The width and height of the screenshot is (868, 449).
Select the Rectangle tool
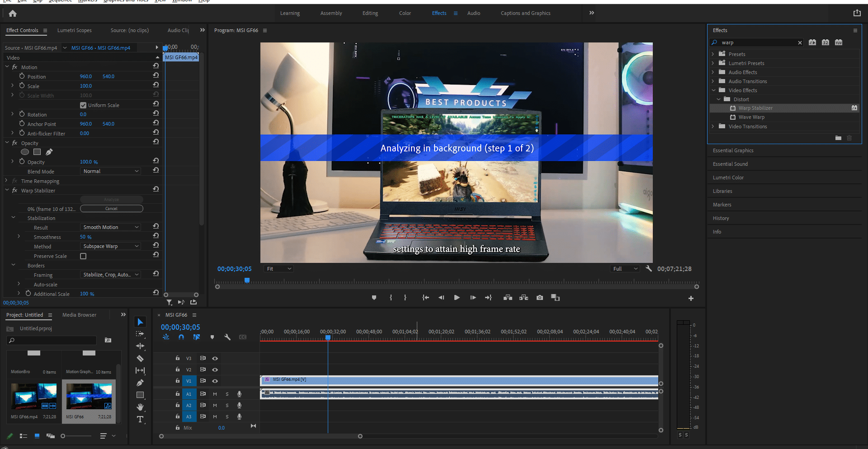click(140, 395)
